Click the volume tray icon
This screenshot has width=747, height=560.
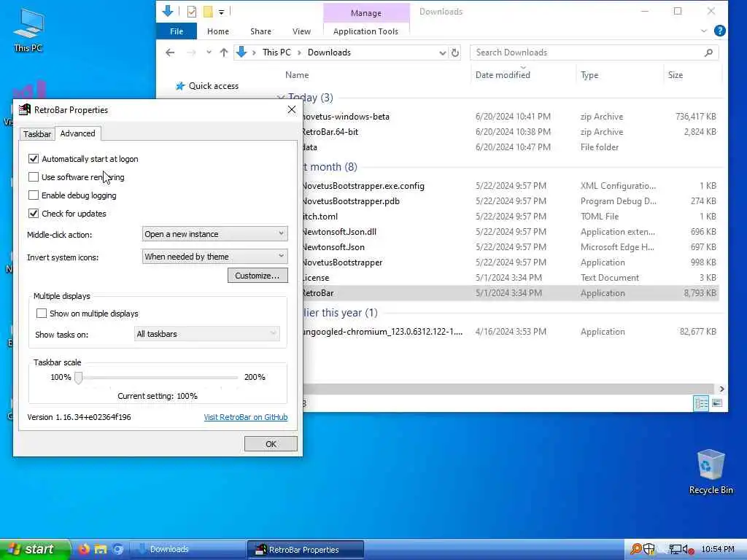[688, 550]
